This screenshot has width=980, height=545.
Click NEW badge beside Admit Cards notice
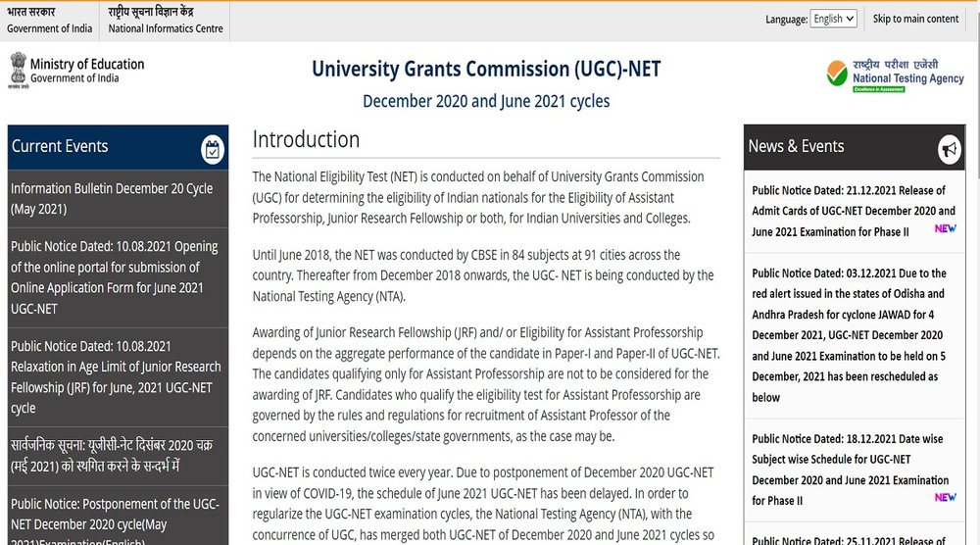coord(946,228)
